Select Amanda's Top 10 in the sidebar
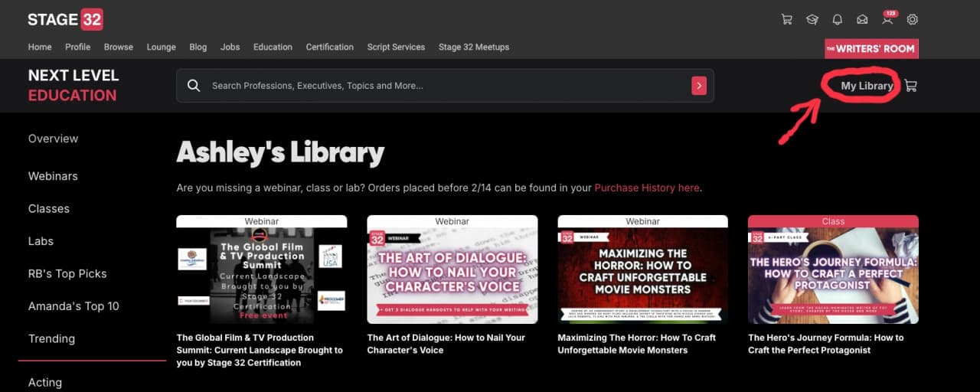 (73, 306)
